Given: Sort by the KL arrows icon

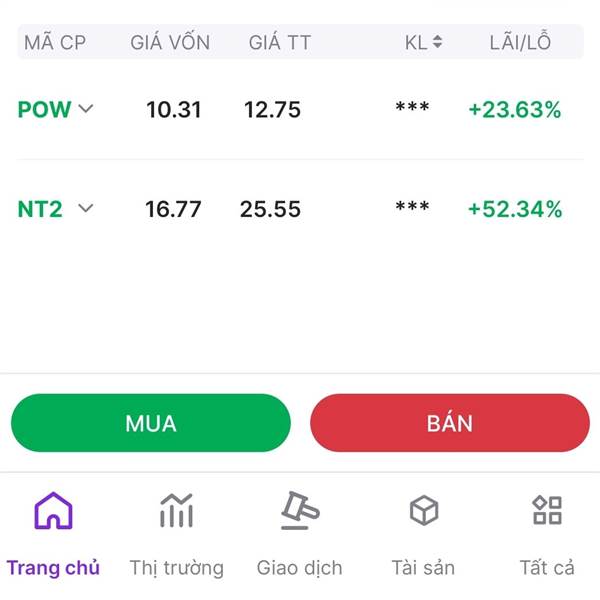Looking at the screenshot, I should (437, 42).
